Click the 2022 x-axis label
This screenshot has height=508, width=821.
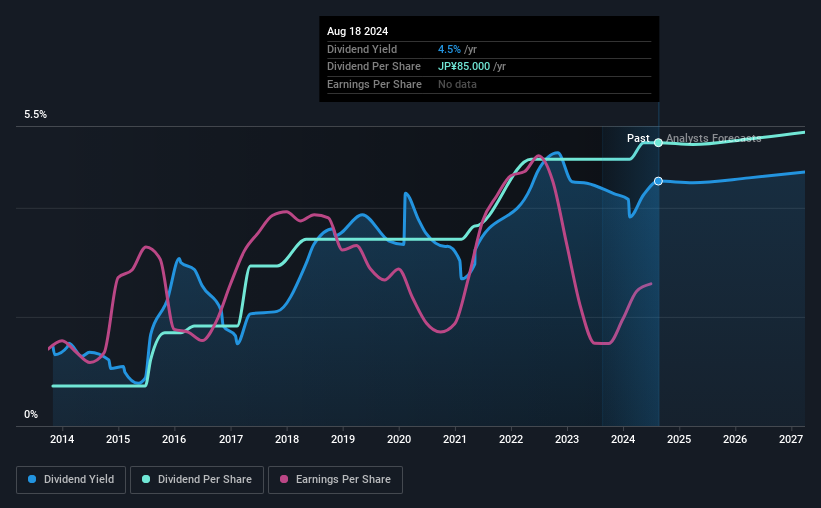511,439
